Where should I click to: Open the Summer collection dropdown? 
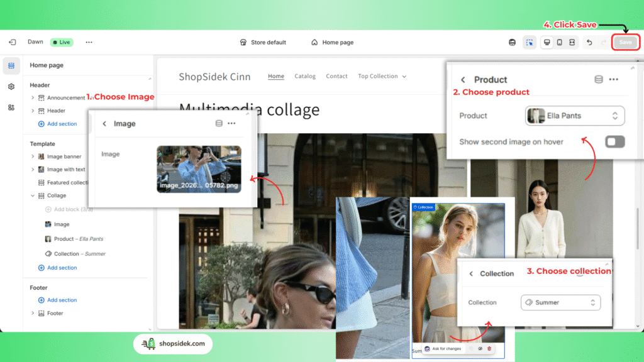[560, 302]
